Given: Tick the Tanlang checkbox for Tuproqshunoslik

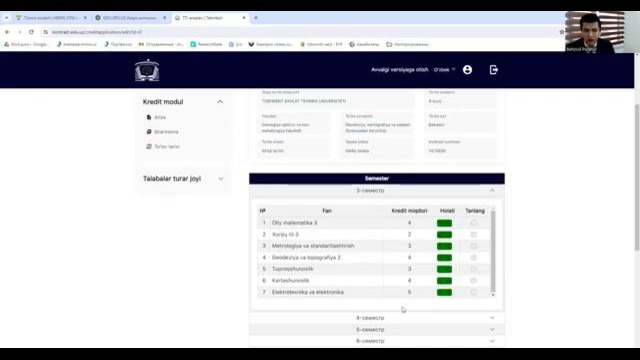Looking at the screenshot, I should point(473,269).
